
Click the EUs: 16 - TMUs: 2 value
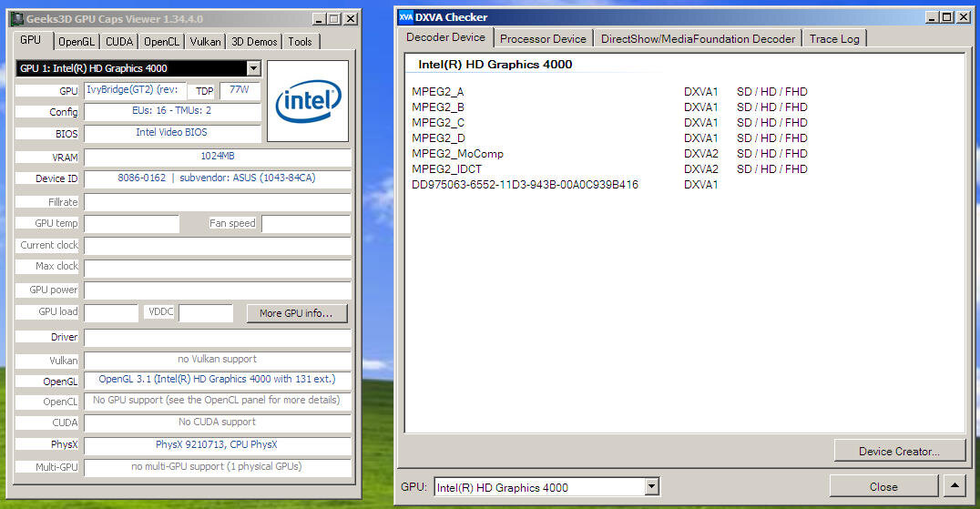(172, 110)
